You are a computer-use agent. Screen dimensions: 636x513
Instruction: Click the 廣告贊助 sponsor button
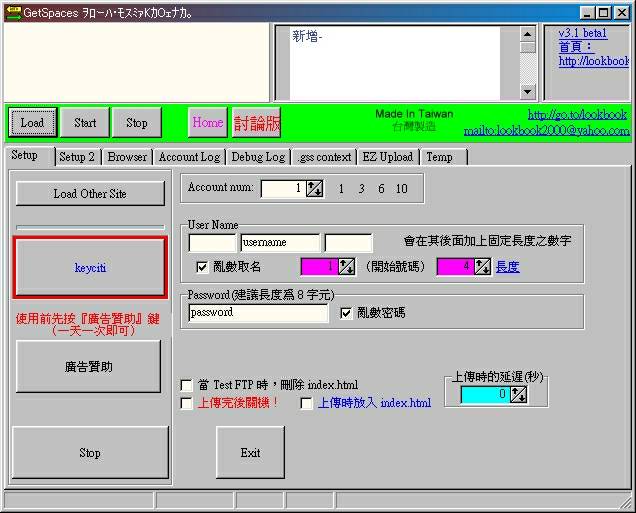tap(88, 367)
